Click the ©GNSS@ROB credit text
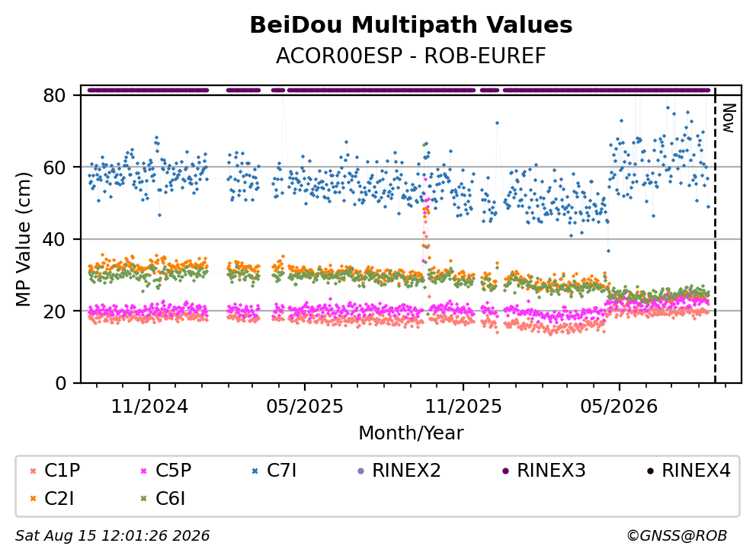 coord(677,535)
